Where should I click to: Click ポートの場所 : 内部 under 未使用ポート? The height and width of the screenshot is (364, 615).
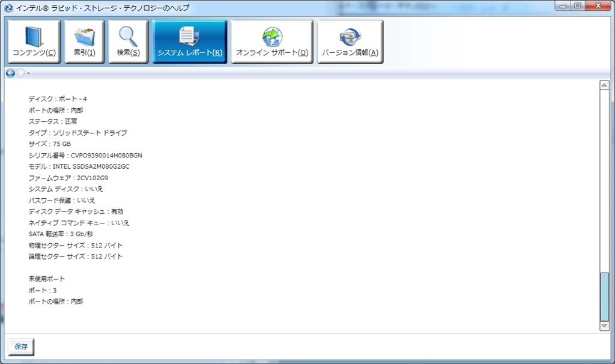[x=56, y=302]
